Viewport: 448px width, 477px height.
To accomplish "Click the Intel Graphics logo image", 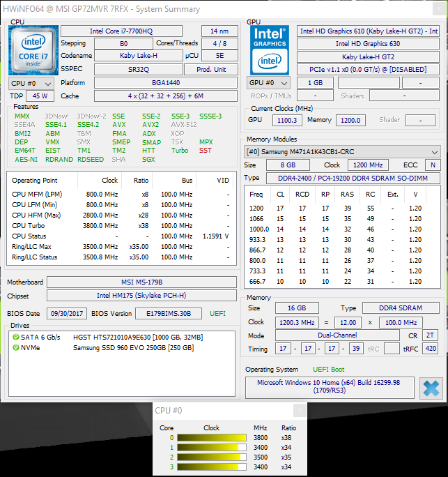I will coord(269,50).
